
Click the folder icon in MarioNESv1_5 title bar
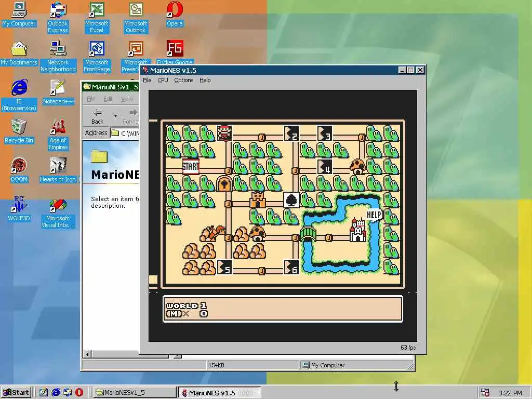87,87
